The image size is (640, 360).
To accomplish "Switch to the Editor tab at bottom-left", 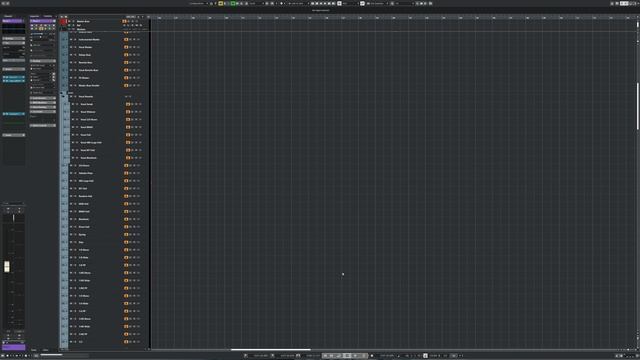I will tap(46, 350).
